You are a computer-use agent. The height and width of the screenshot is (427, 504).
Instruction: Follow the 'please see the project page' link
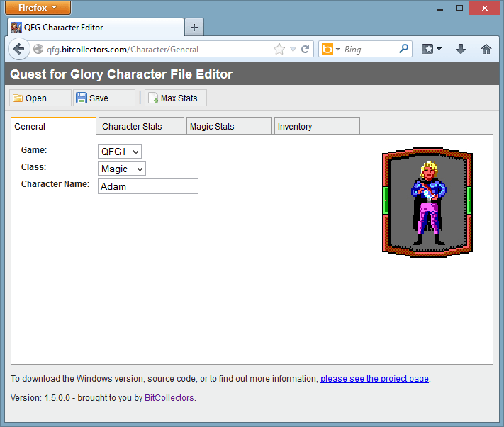coord(374,379)
